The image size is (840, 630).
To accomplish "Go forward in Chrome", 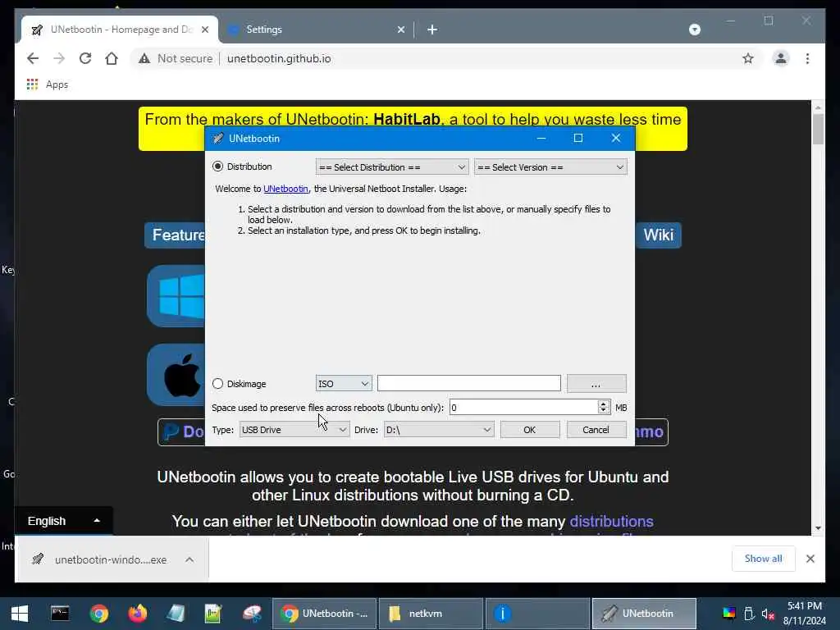I will pos(59,58).
